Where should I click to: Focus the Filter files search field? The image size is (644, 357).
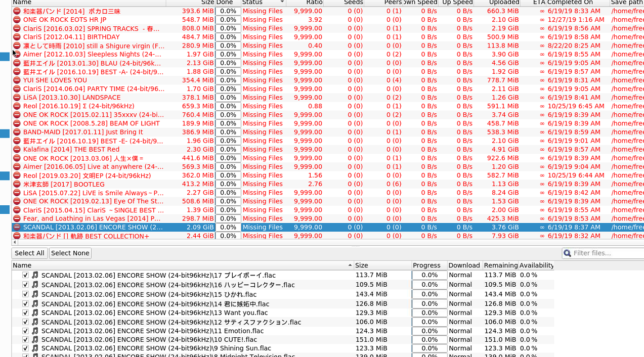603,253
